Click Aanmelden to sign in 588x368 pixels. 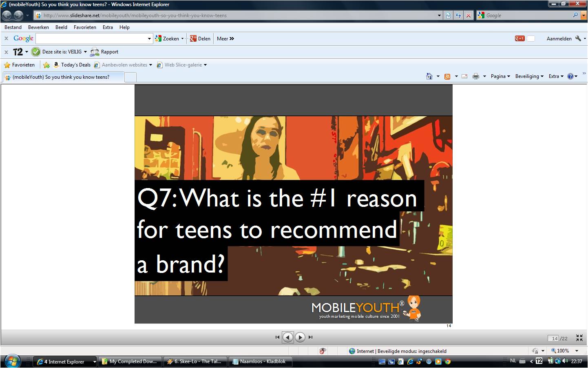tap(559, 39)
